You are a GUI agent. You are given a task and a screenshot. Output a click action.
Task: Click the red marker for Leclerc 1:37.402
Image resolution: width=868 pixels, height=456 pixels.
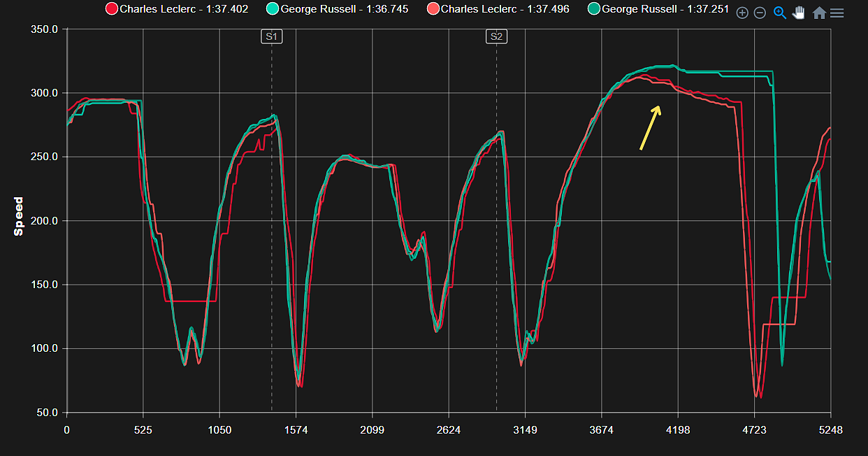[x=111, y=9]
